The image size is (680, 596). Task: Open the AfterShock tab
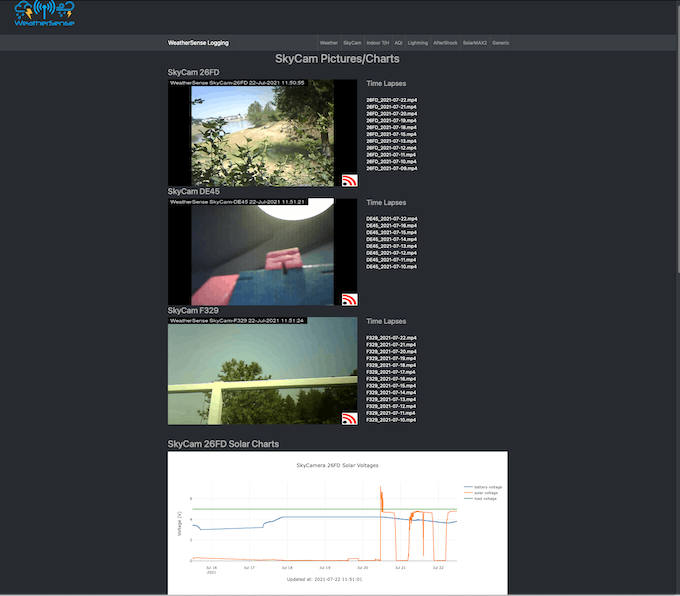[x=445, y=43]
